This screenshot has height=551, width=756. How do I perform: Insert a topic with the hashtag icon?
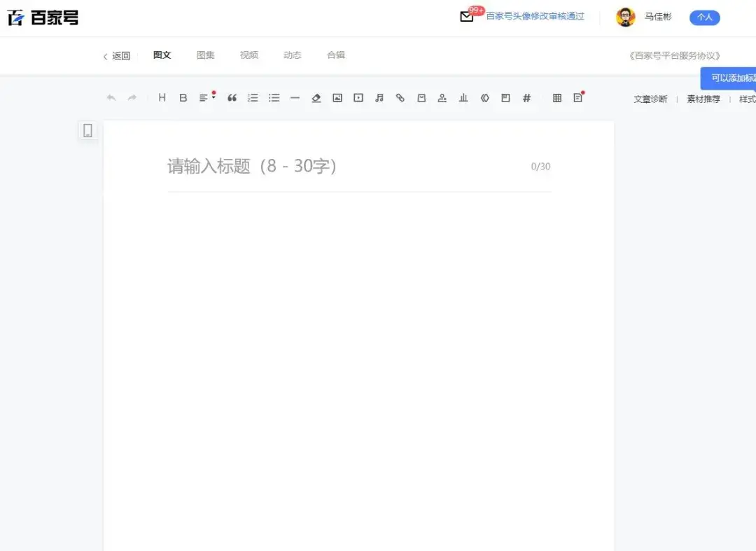[x=526, y=98]
